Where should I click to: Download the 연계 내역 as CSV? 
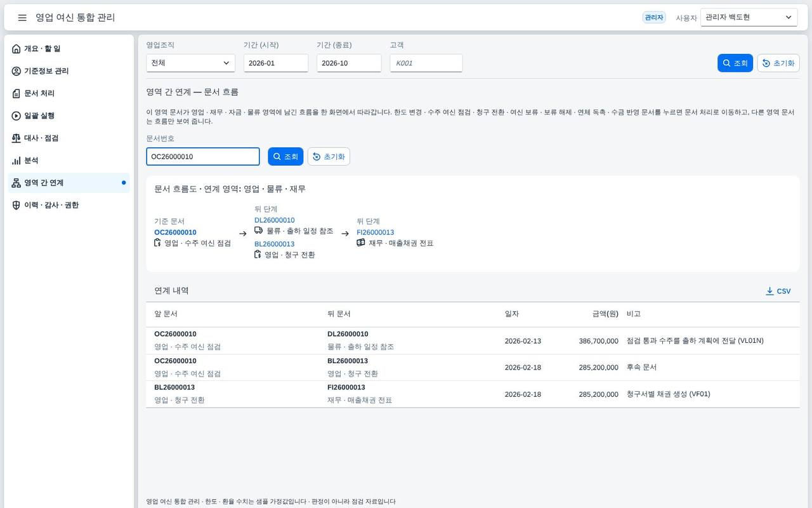coord(778,291)
